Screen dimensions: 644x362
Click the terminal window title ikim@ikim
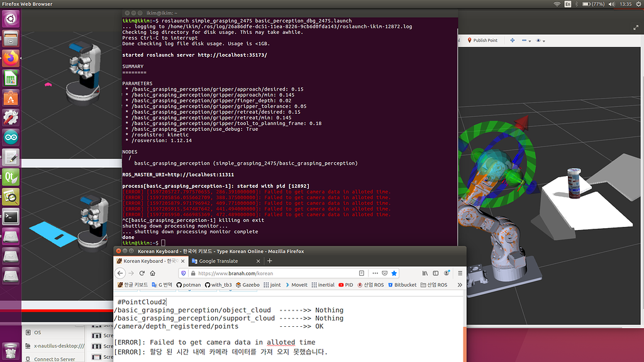point(162,13)
